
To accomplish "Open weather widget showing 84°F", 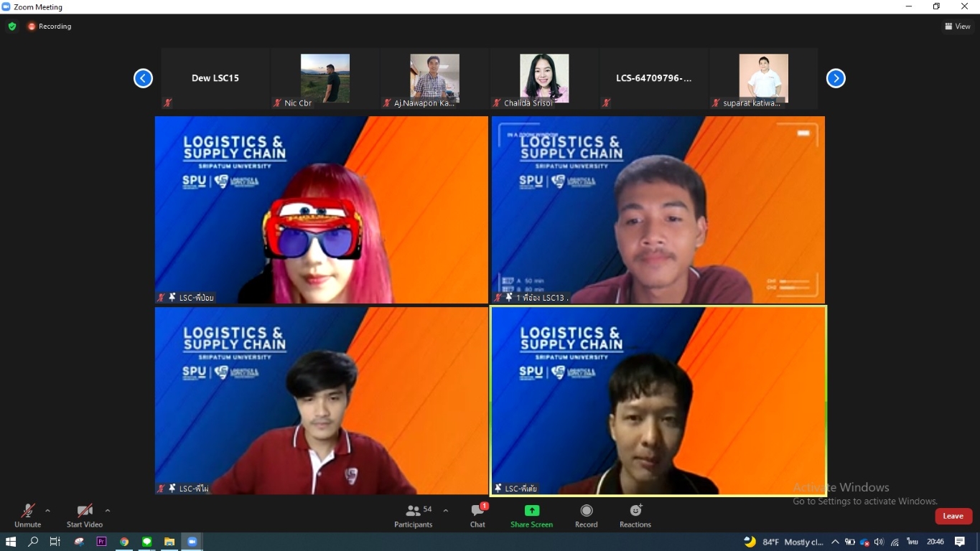I will tap(783, 542).
